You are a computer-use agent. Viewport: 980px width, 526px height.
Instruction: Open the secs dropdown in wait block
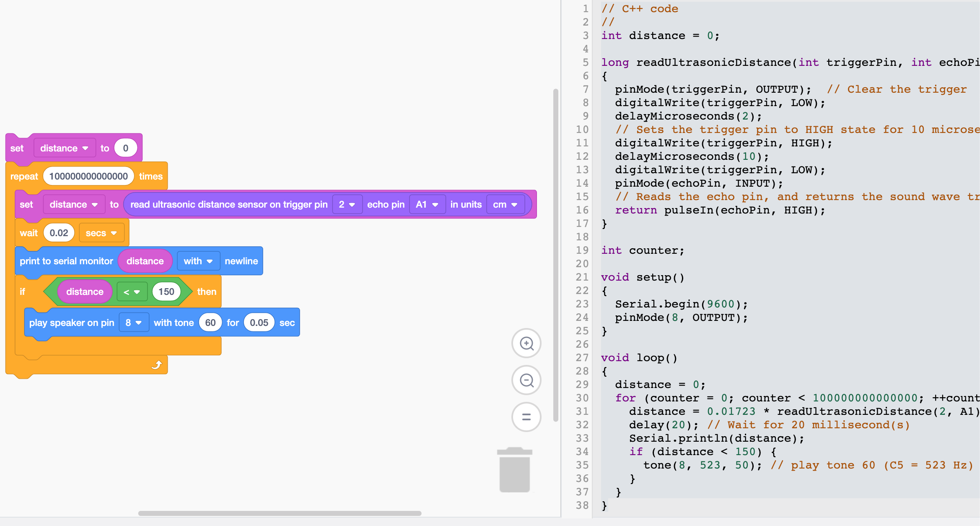pos(101,233)
